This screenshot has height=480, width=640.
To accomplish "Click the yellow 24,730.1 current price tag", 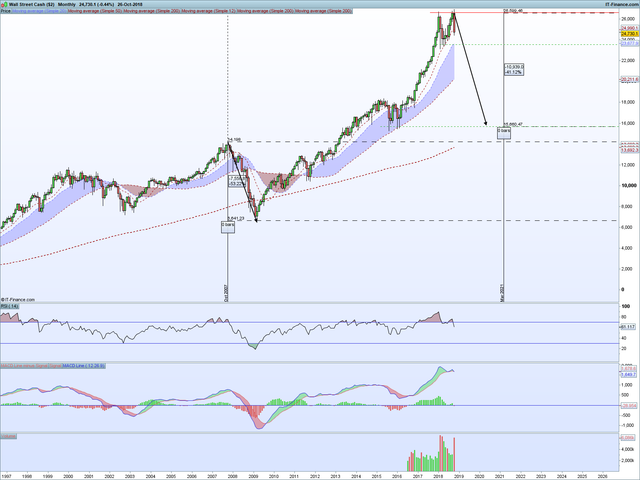I will pyautogui.click(x=630, y=33).
